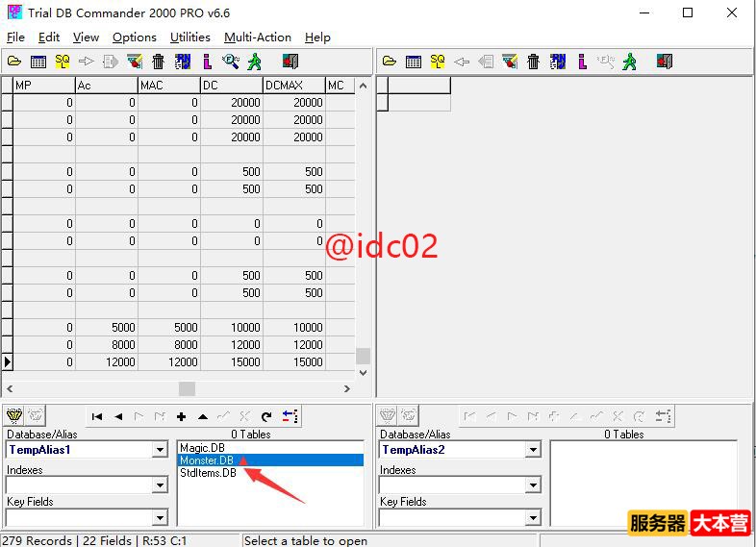
Task: Open the left Indexes dropdown
Action: [160, 485]
